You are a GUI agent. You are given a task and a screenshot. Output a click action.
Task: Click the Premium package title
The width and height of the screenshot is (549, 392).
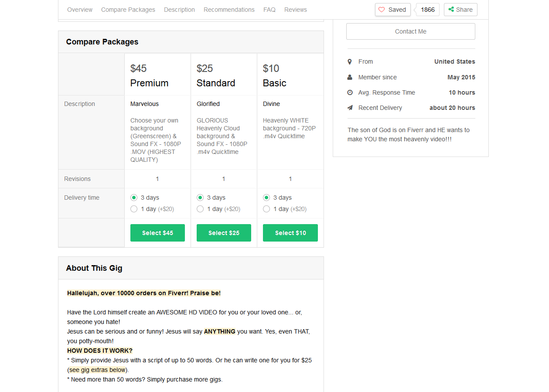click(149, 83)
